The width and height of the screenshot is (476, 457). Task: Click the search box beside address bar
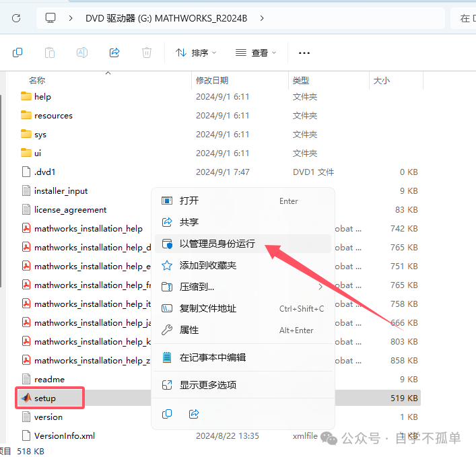tap(463, 18)
